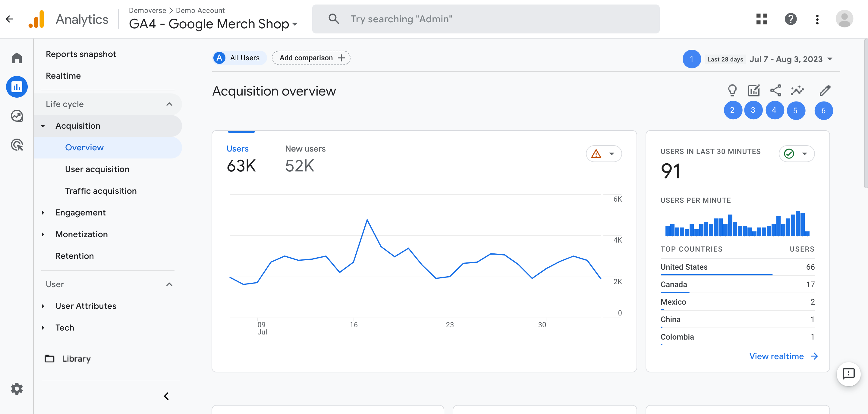Open the three-dot more options menu
The height and width of the screenshot is (414, 868).
(x=817, y=19)
